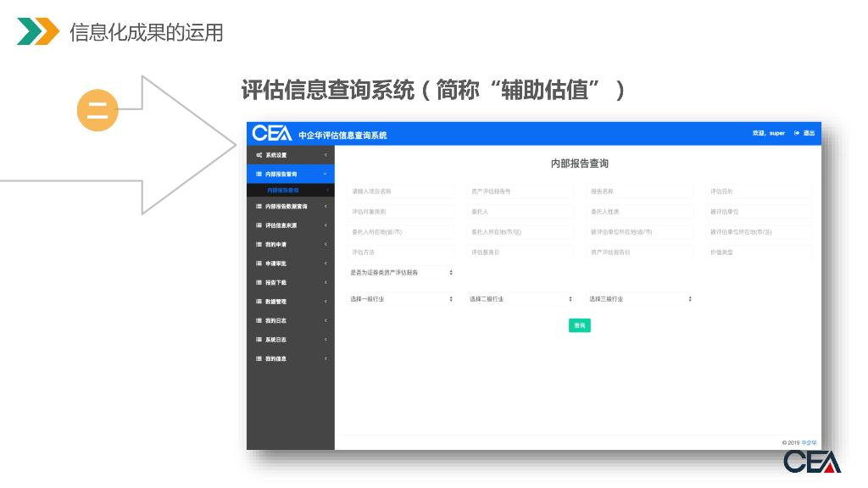Click the 委托人性质 input field

point(641,211)
